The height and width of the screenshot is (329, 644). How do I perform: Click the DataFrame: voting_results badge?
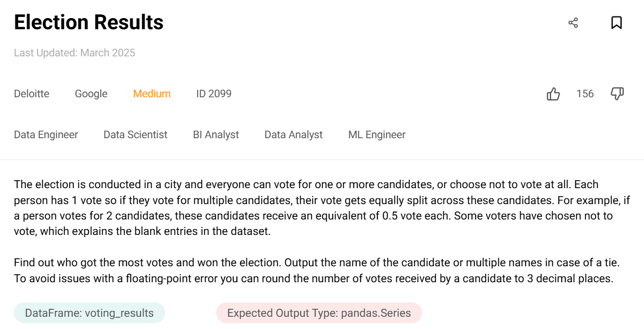(89, 313)
